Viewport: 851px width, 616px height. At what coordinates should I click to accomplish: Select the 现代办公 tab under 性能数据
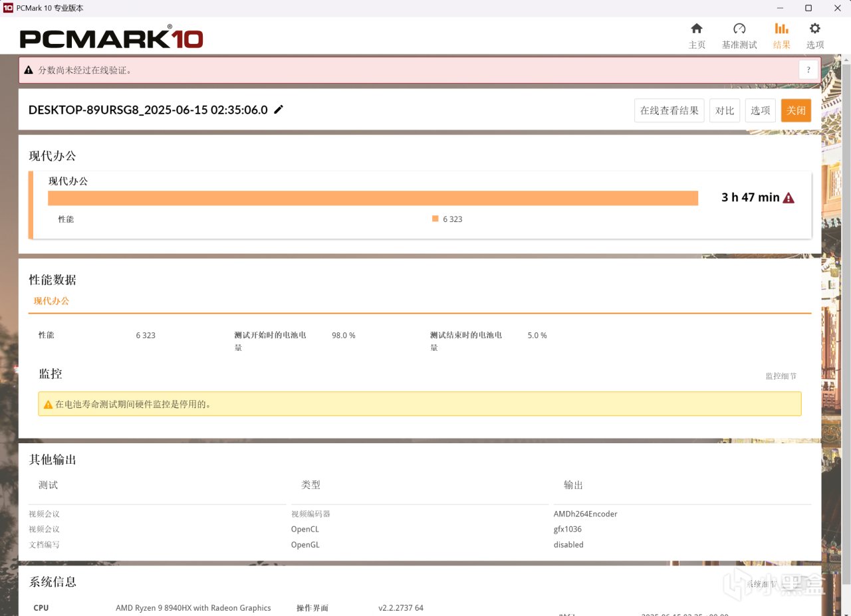click(51, 301)
